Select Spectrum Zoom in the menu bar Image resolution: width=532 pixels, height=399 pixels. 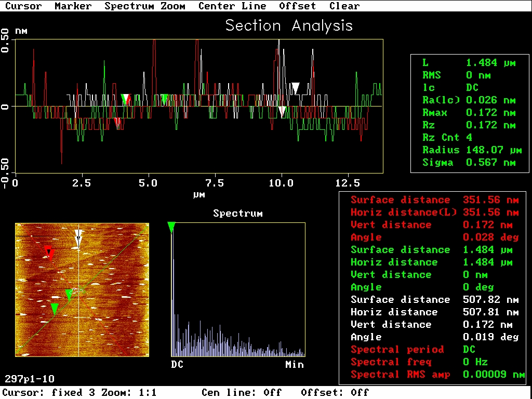point(145,6)
